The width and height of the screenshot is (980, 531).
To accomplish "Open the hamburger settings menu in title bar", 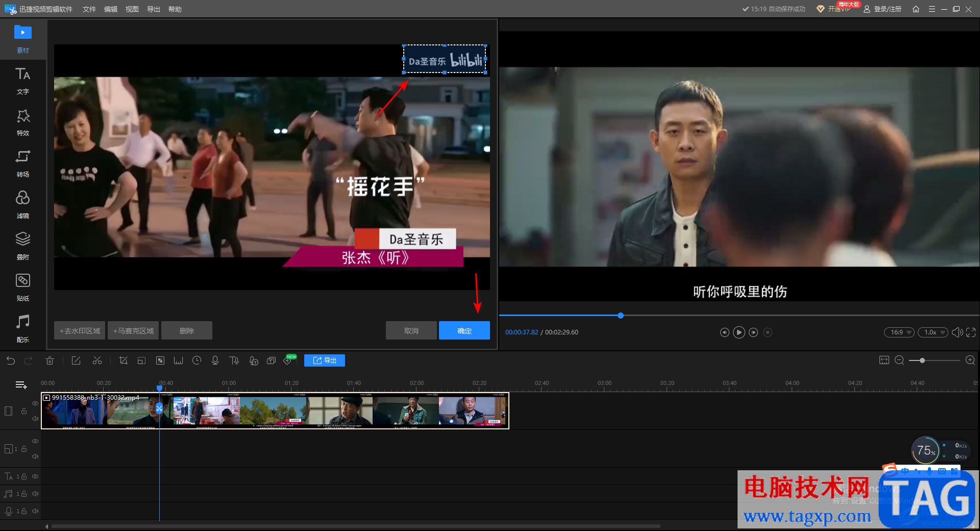I will (x=932, y=9).
